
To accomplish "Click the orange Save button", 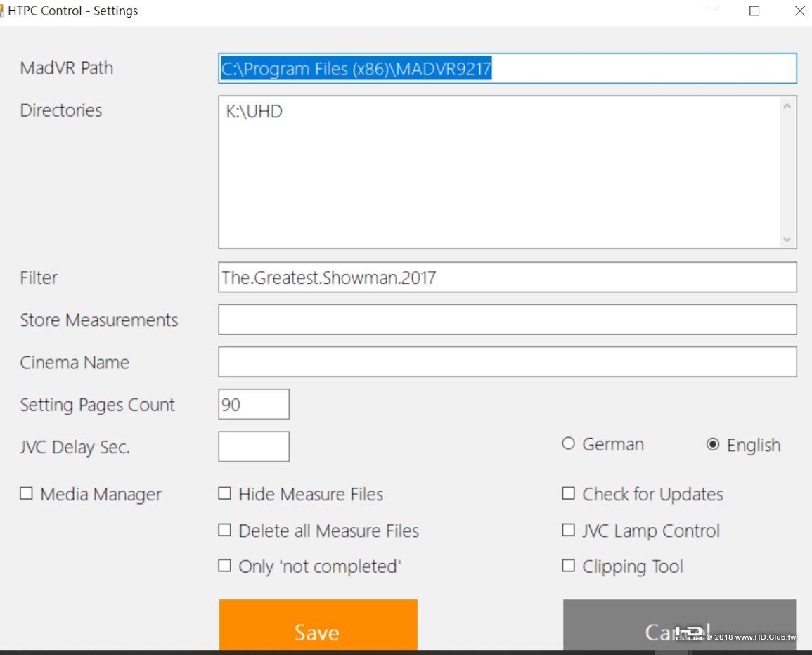I will (x=318, y=625).
